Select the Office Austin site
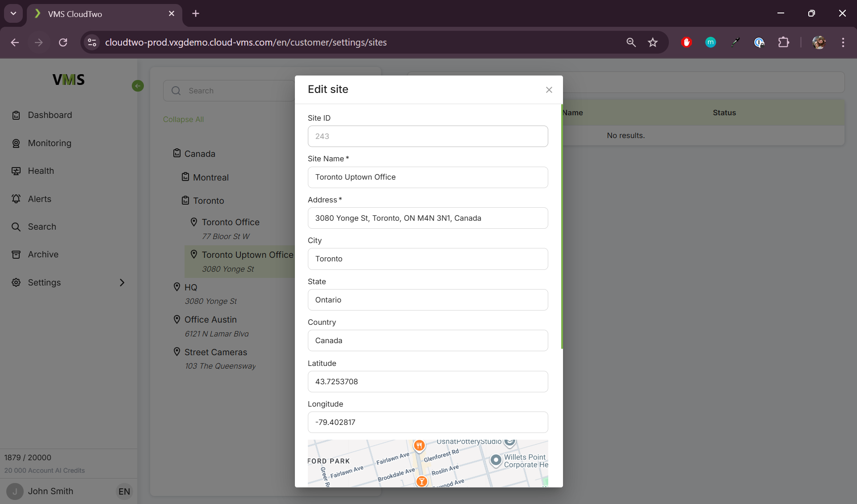Image resolution: width=857 pixels, height=504 pixels. tap(210, 319)
